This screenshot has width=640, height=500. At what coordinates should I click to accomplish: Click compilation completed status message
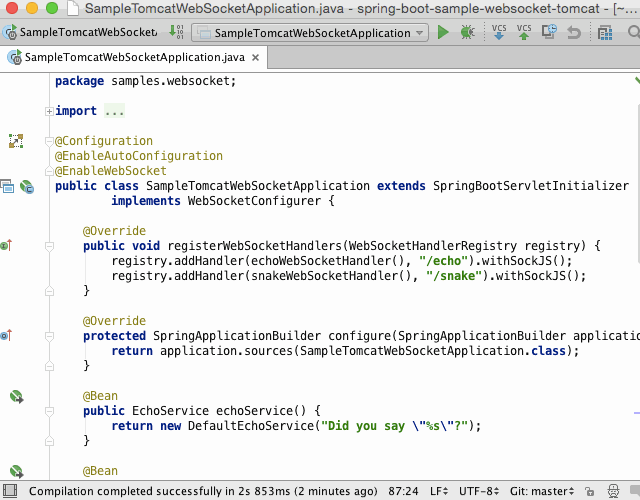pos(203,491)
